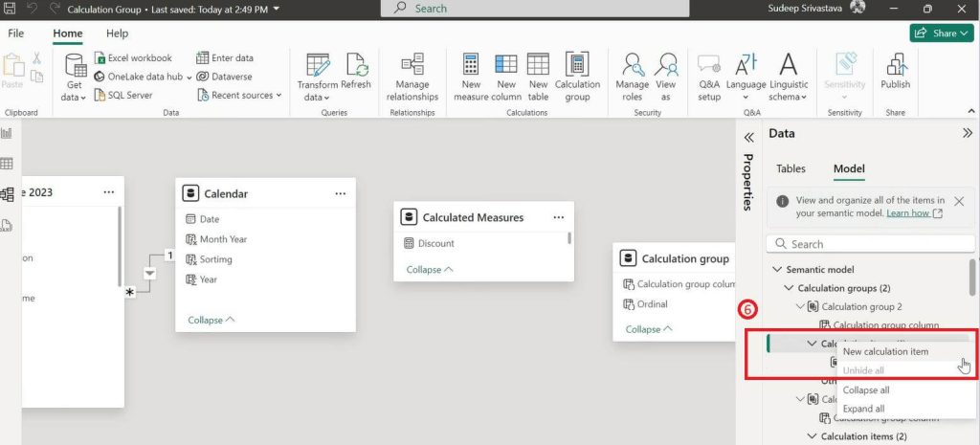Open Manage roles

click(633, 78)
